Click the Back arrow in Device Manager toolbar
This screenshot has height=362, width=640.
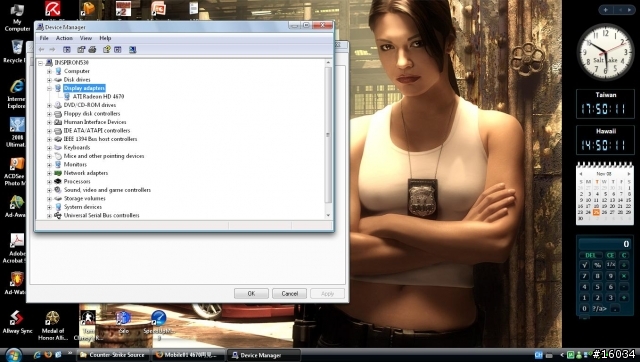click(x=41, y=50)
